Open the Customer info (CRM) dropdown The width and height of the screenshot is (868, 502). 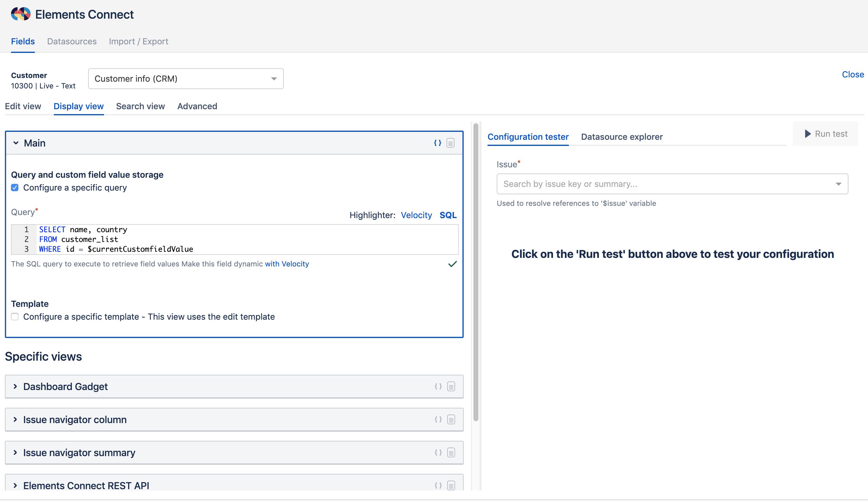(186, 79)
